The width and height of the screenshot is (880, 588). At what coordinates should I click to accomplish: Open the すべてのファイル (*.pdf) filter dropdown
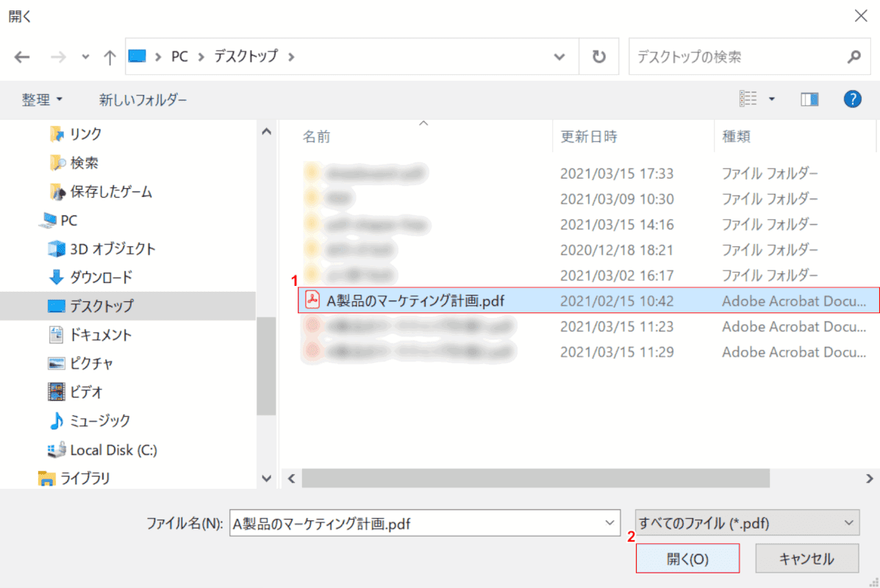tap(747, 523)
